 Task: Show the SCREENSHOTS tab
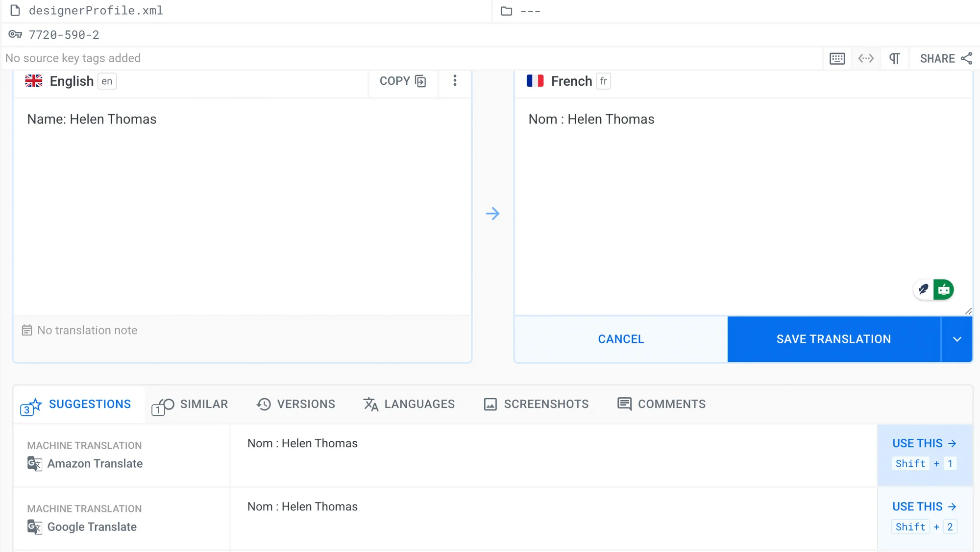(x=536, y=405)
